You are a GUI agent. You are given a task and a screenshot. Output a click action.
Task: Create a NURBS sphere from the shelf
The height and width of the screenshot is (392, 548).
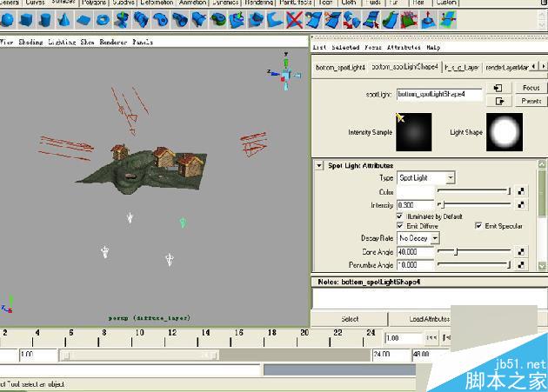pos(9,20)
